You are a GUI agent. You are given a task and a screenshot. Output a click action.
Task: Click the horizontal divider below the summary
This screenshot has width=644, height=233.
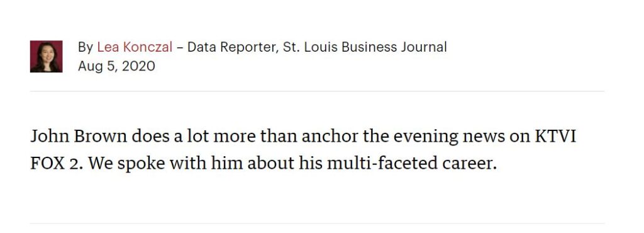point(317,224)
